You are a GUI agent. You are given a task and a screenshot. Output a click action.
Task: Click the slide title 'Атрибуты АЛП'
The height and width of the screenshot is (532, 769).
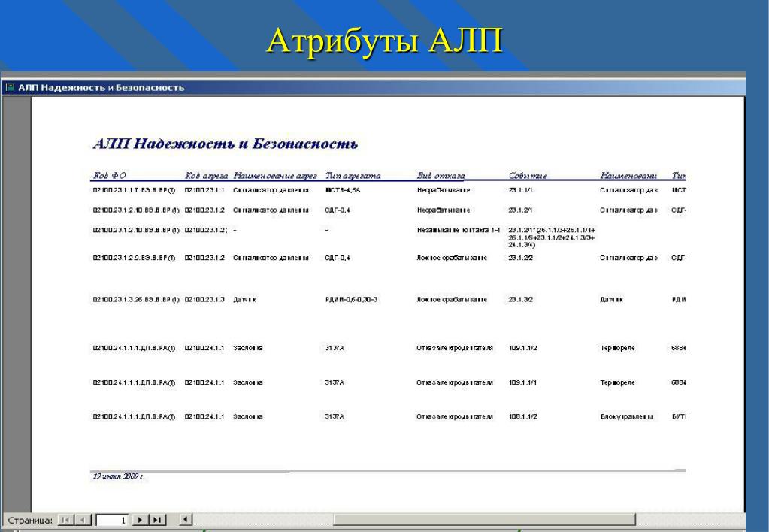point(385,41)
